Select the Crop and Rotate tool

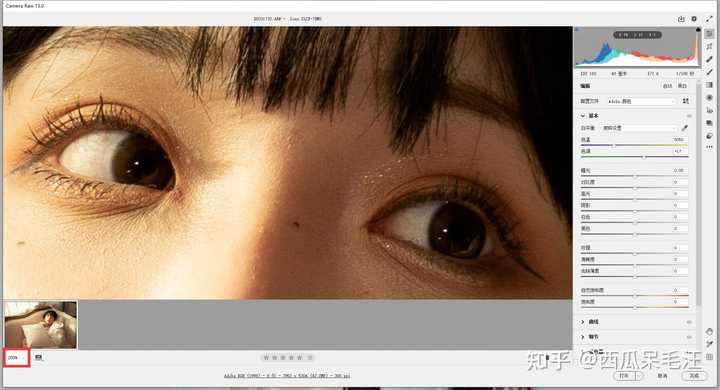pos(709,46)
